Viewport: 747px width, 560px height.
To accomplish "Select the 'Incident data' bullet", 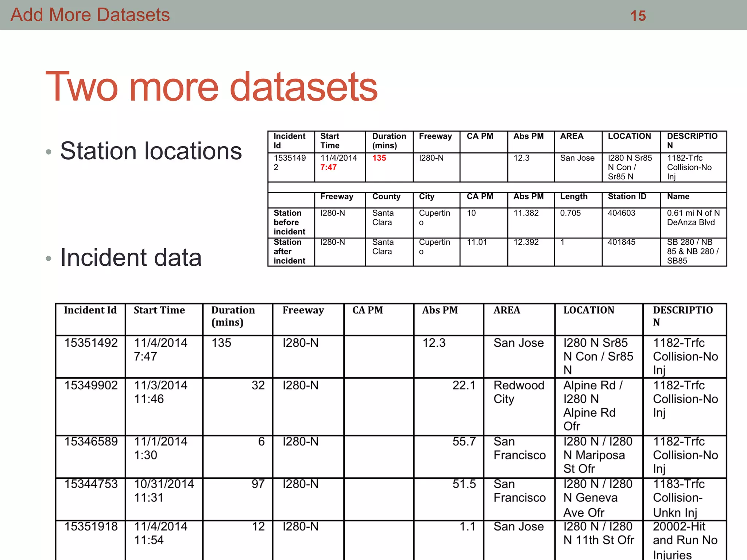I will [131, 257].
